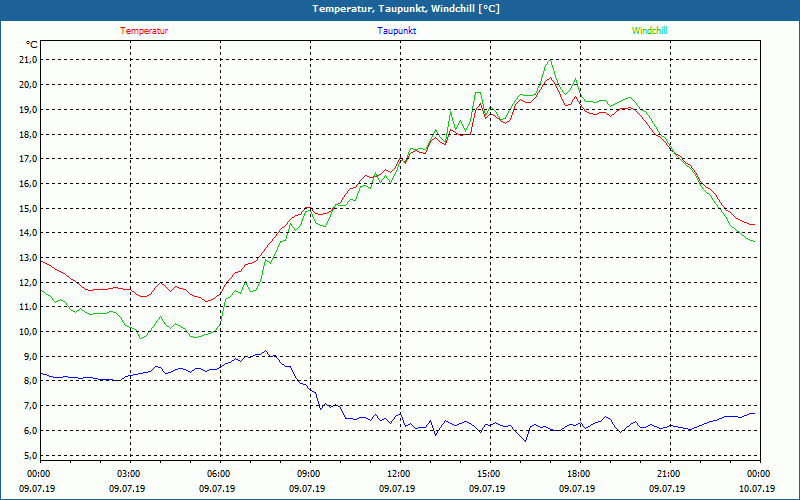Click the '09.07.19' date beneath 21:00

point(667,489)
